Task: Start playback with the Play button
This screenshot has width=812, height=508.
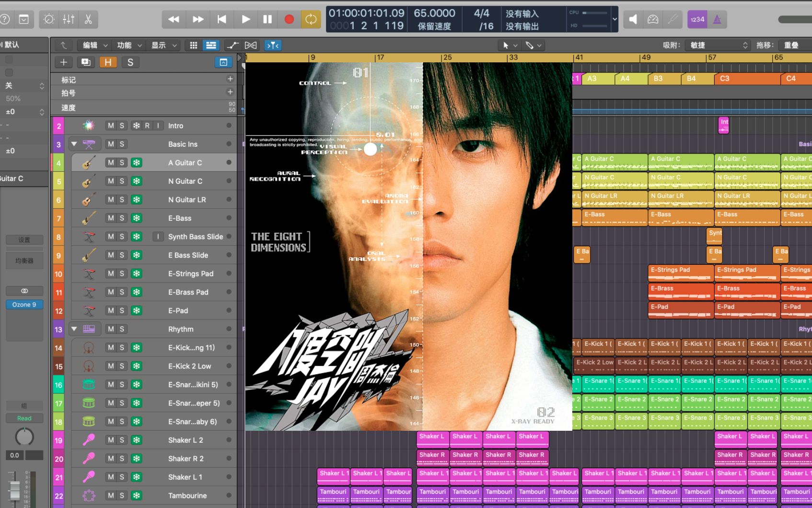Action: (x=245, y=19)
